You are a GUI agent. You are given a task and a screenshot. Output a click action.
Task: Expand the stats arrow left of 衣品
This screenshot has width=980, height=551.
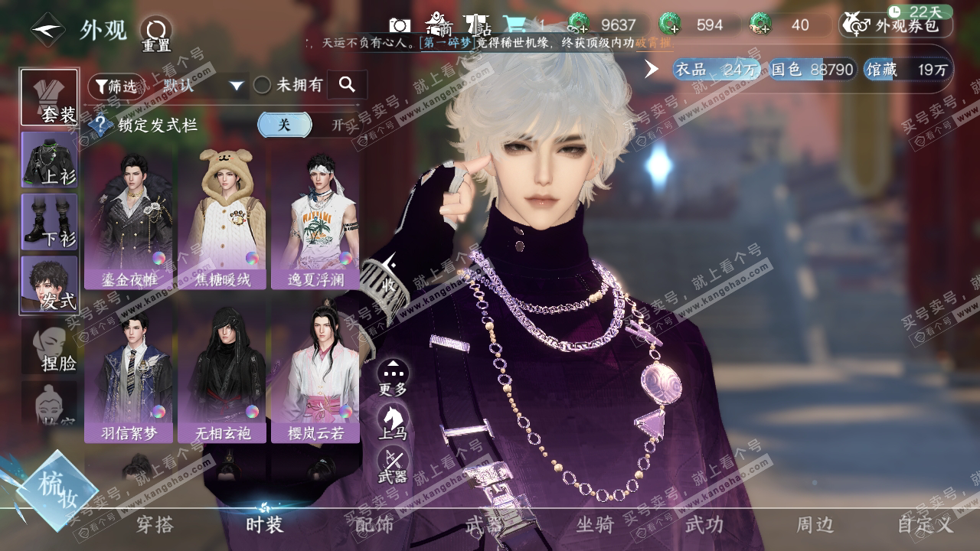point(651,69)
